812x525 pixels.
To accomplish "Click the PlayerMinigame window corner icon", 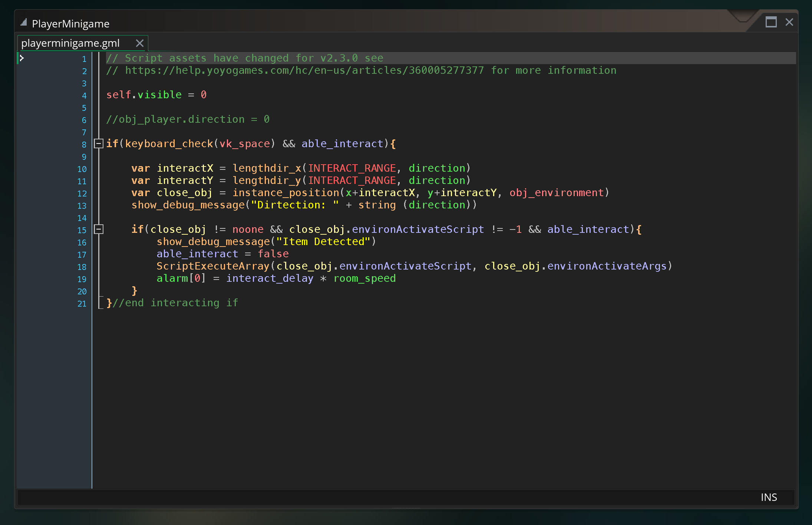I will point(24,22).
